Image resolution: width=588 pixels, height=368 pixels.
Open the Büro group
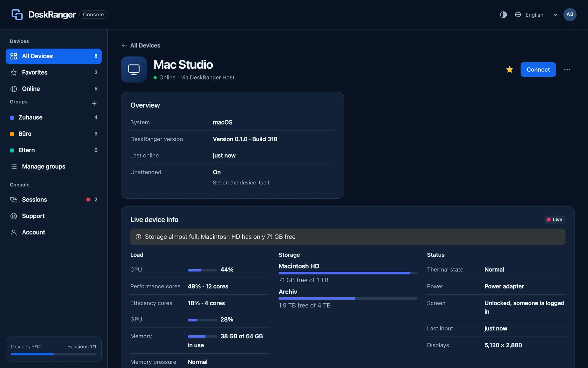54,134
